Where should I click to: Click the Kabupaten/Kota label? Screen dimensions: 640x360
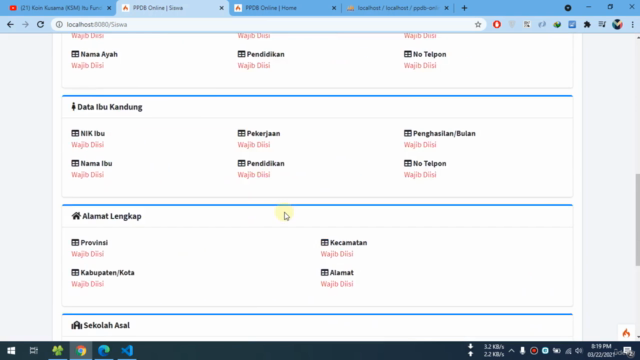pyautogui.click(x=107, y=273)
